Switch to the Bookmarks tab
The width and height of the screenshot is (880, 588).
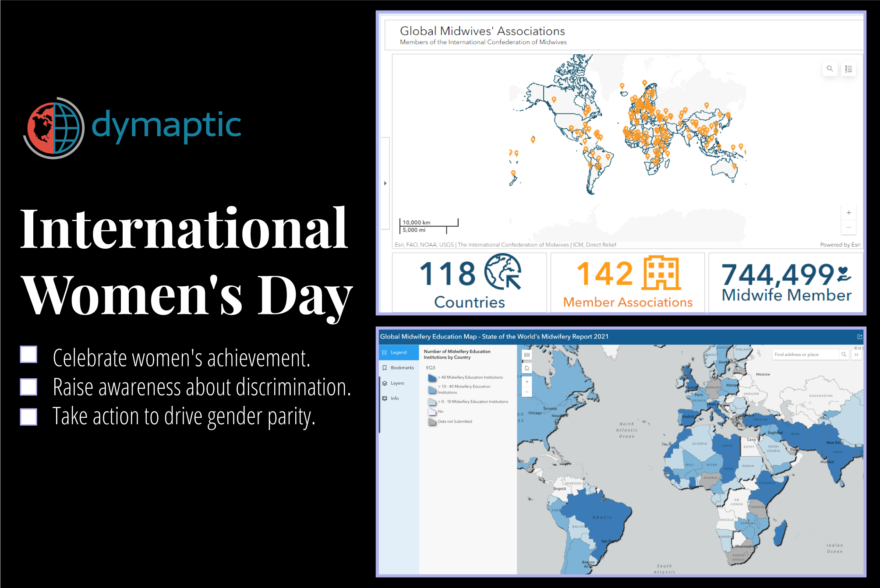click(384, 367)
